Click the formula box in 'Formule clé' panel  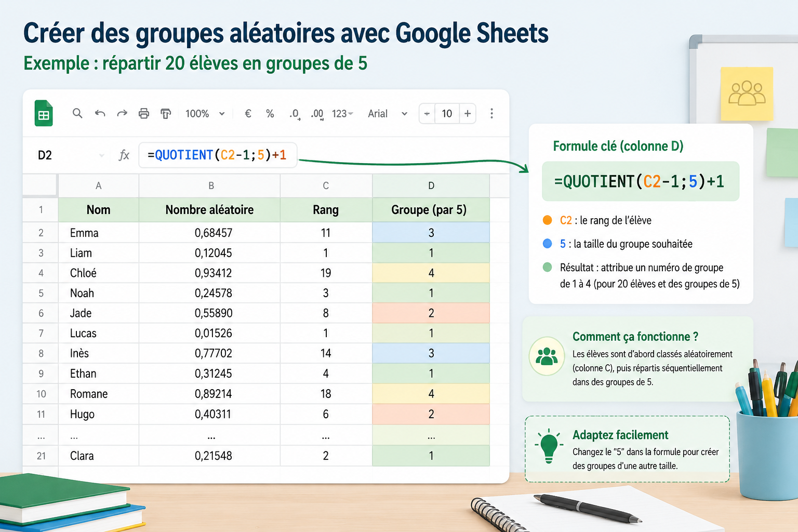tap(640, 181)
